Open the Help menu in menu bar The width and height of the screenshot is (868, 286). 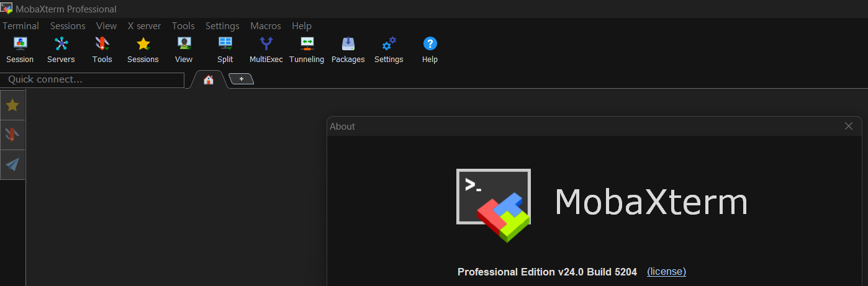click(x=302, y=26)
